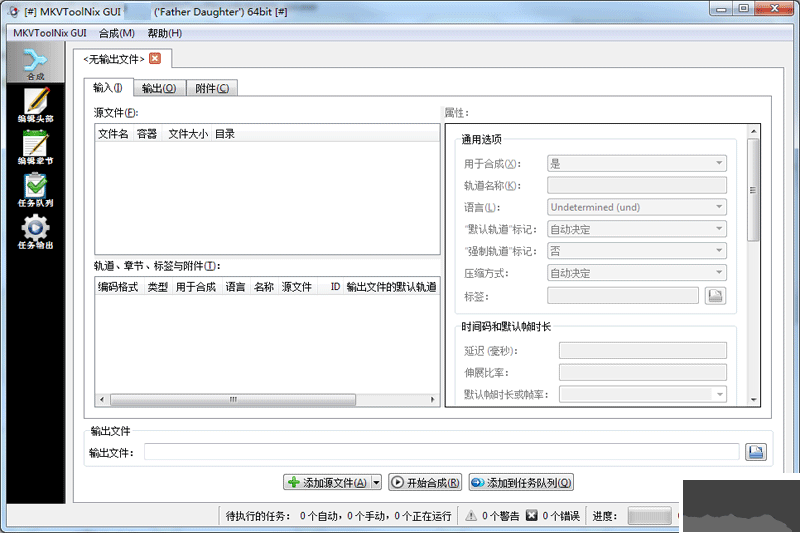Click the 添加到任务队列(Q) button
The height and width of the screenshot is (533, 800).
tap(521, 483)
